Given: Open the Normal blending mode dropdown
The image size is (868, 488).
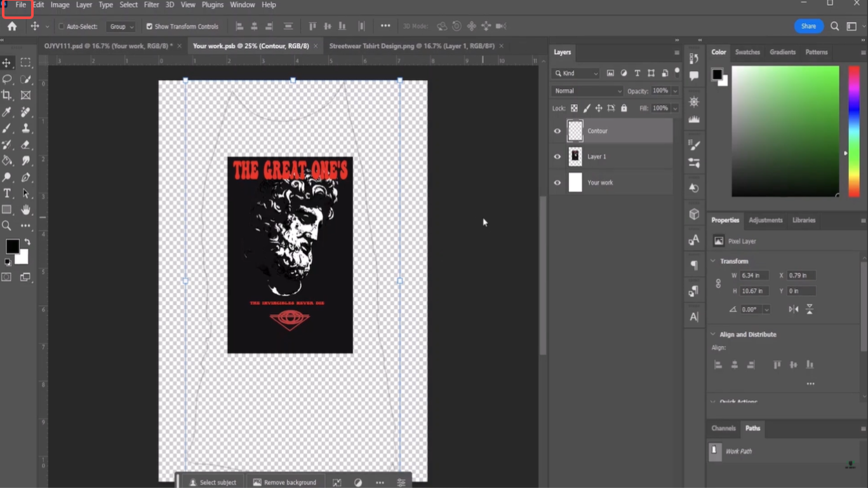Looking at the screenshot, I should 587,91.
